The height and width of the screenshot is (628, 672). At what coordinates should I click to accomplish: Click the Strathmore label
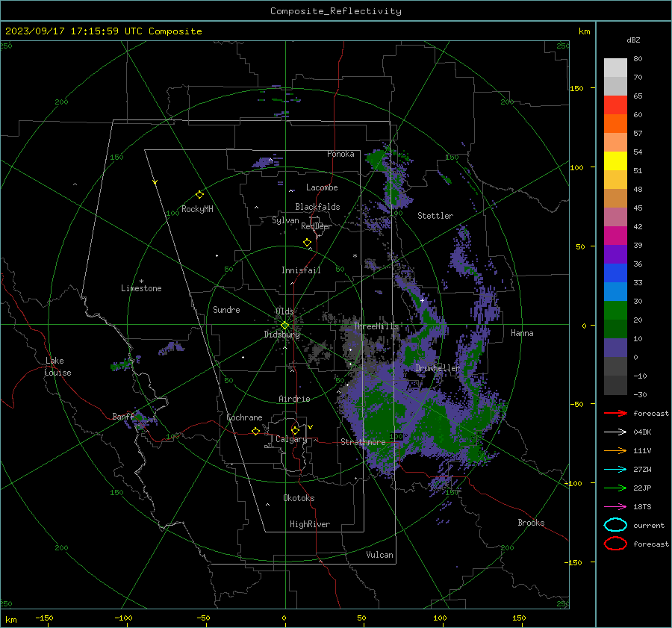click(x=363, y=442)
